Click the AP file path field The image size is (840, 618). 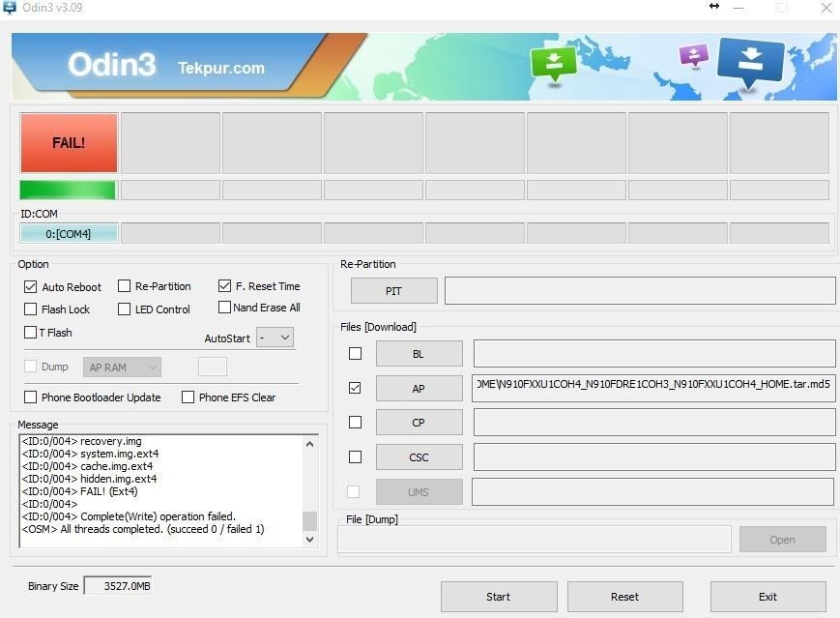[653, 388]
